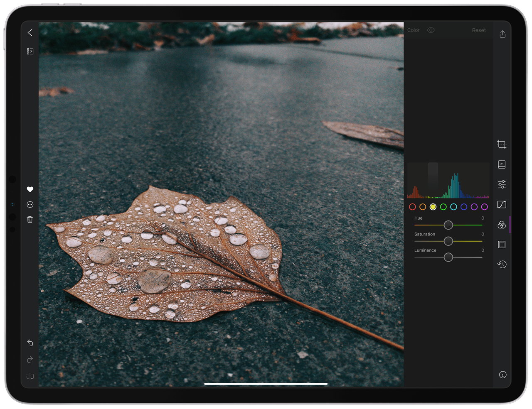Select the orange color channel
The height and width of the screenshot is (409, 532).
[423, 207]
